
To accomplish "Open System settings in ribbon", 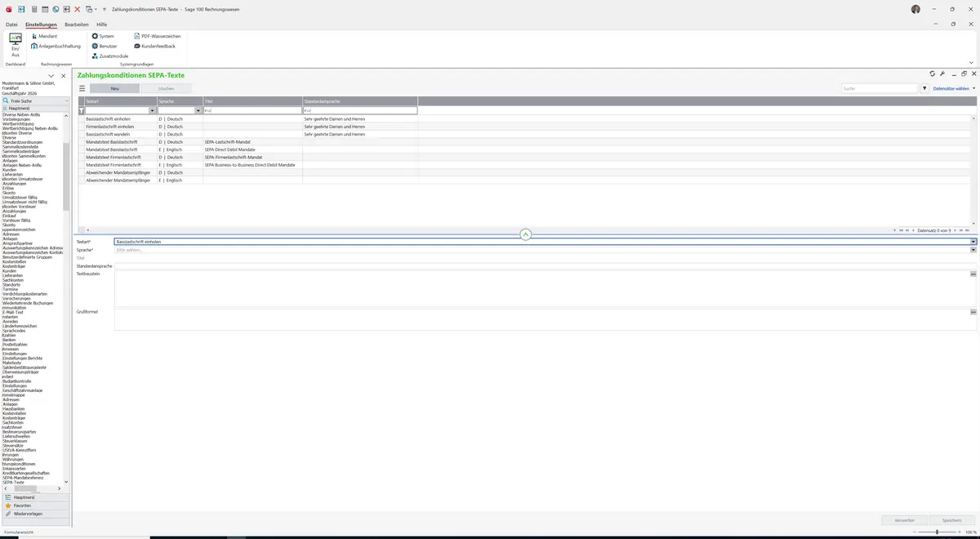I will coord(103,37).
